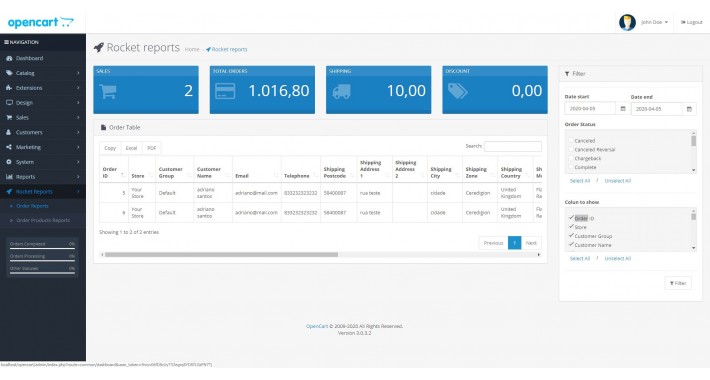
Task: Click the Date start calendar icon
Action: pos(623,109)
